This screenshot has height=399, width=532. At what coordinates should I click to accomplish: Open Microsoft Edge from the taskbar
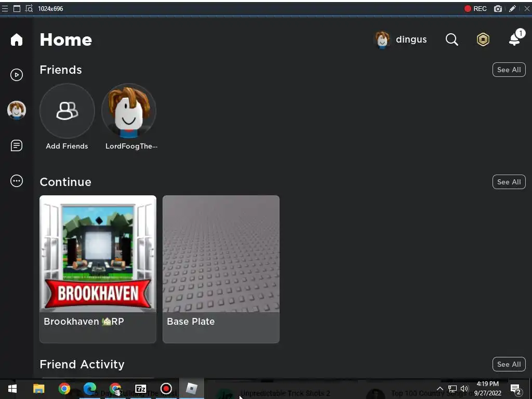click(x=89, y=389)
